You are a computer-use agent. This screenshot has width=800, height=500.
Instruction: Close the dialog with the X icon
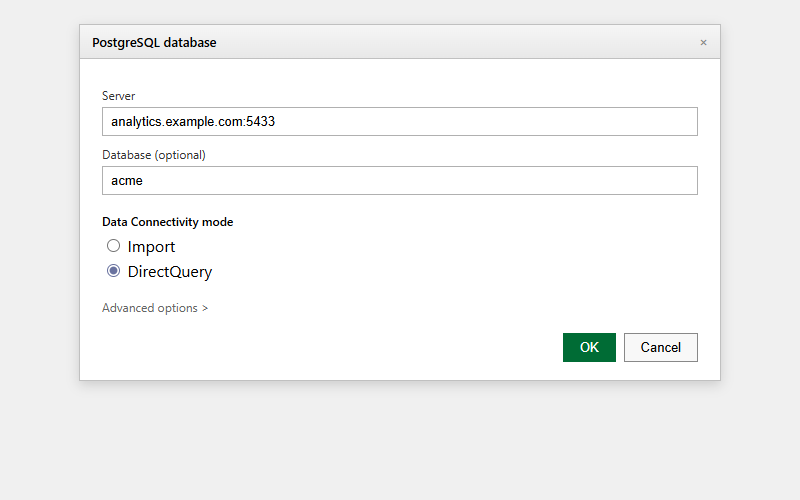704,42
